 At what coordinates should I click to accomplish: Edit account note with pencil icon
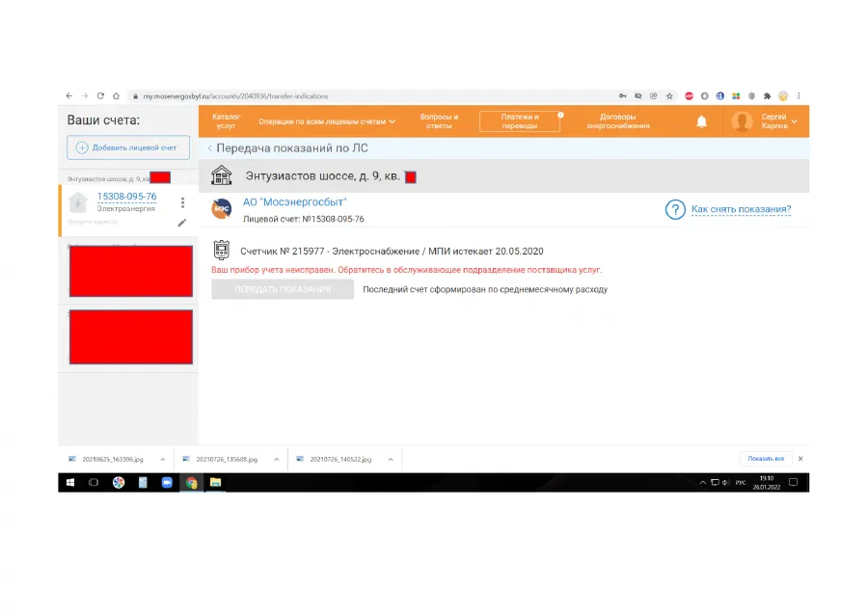(x=182, y=223)
